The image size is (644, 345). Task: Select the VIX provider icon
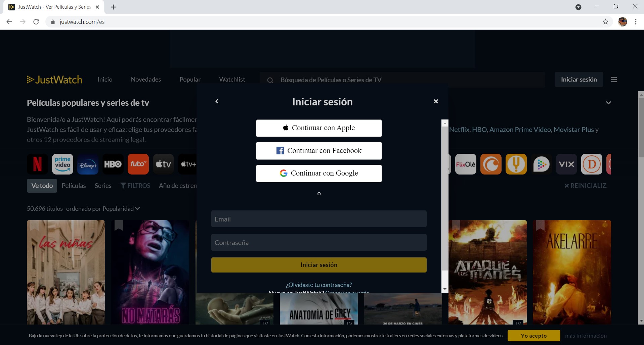click(566, 164)
